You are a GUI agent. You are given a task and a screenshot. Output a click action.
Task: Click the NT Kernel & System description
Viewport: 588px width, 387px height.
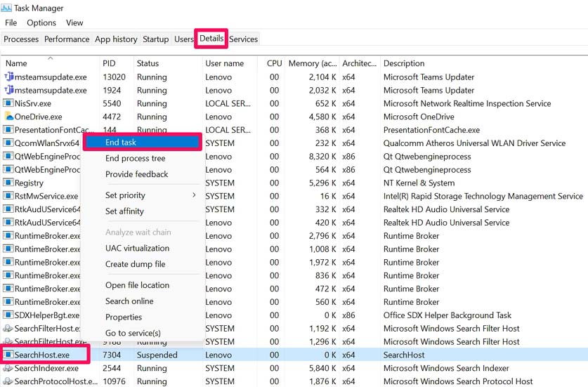[x=419, y=183]
